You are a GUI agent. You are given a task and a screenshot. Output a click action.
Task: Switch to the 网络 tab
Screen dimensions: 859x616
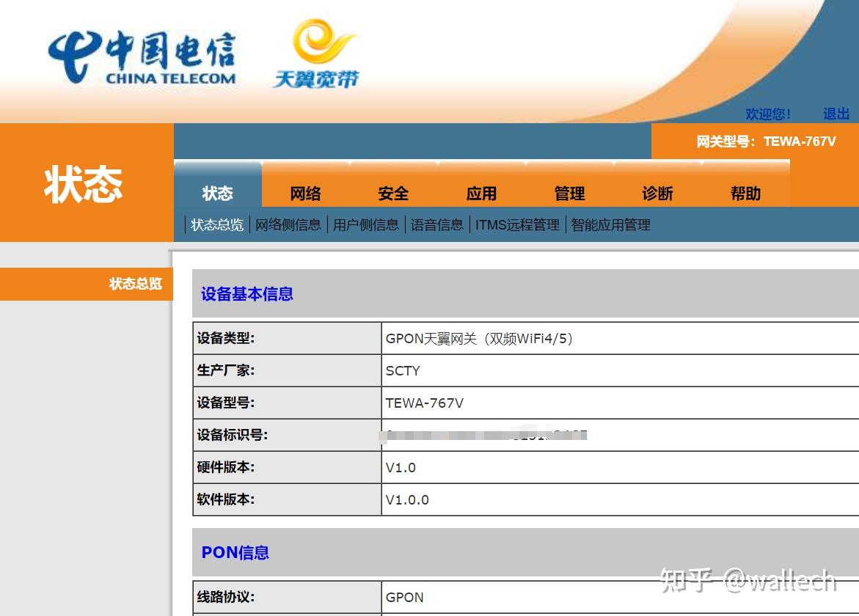coord(305,193)
